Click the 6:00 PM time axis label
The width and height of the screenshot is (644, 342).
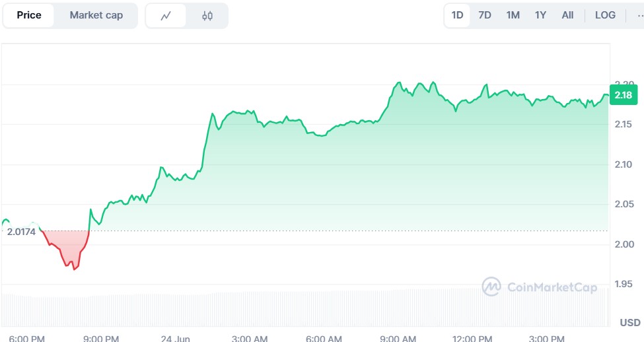(27, 338)
